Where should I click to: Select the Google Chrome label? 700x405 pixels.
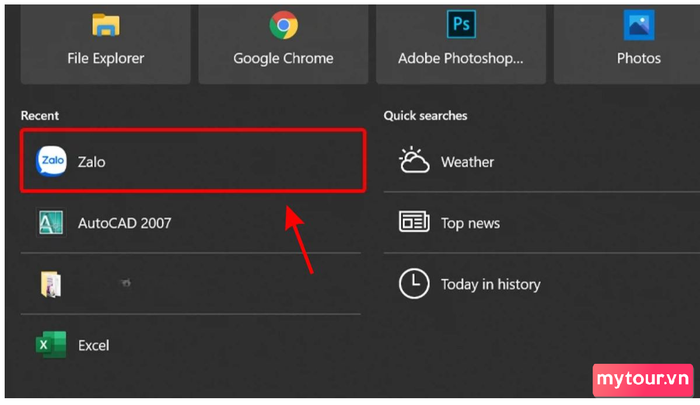click(x=283, y=58)
